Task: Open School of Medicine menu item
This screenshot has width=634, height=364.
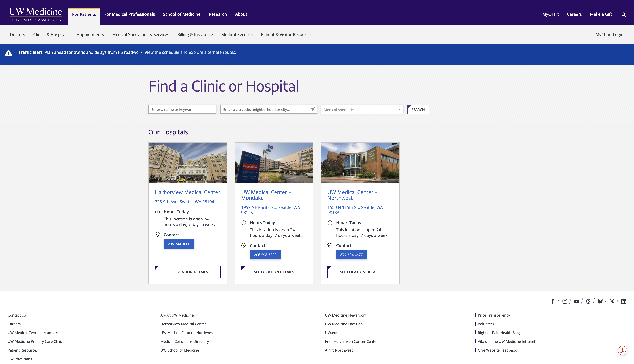Action: [182, 14]
